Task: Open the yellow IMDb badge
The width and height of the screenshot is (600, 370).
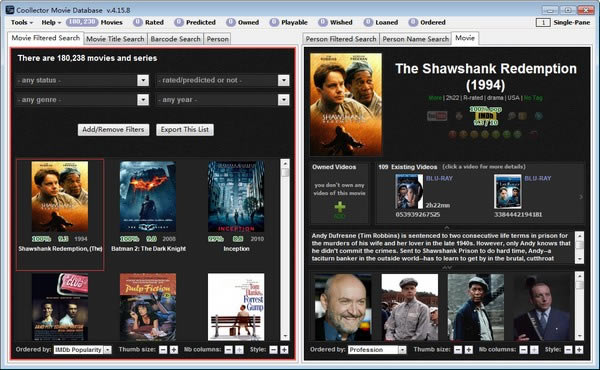Action: [x=486, y=116]
